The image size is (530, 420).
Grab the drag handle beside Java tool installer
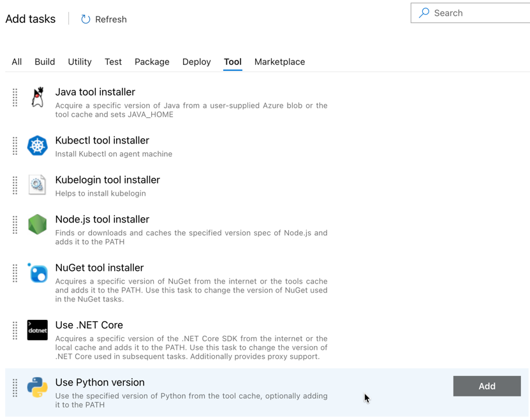click(x=15, y=97)
